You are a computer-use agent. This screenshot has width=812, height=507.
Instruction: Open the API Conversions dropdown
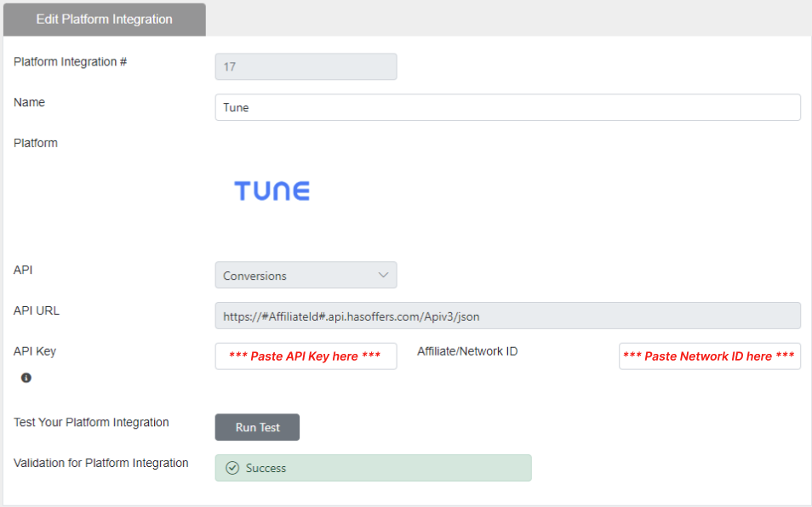click(x=306, y=275)
